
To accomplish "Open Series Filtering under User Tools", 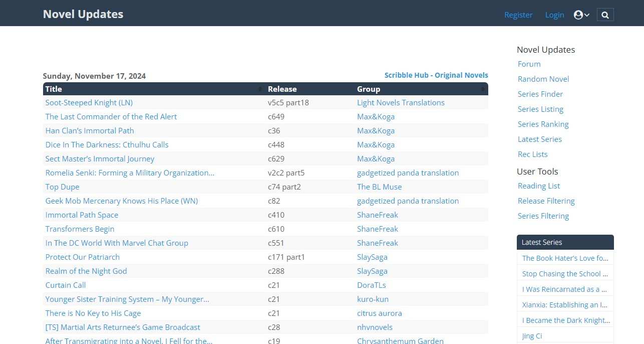I will click(x=543, y=216).
